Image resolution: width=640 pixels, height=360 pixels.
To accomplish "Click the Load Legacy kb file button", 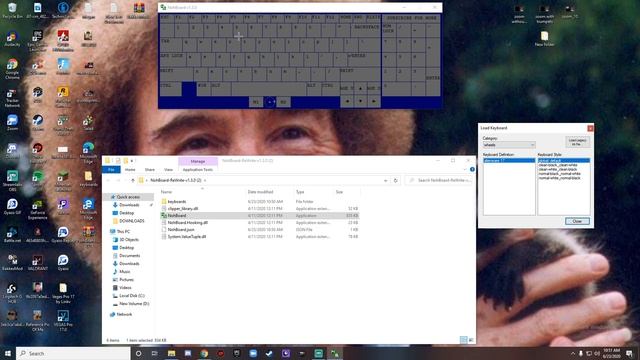I will point(578,142).
